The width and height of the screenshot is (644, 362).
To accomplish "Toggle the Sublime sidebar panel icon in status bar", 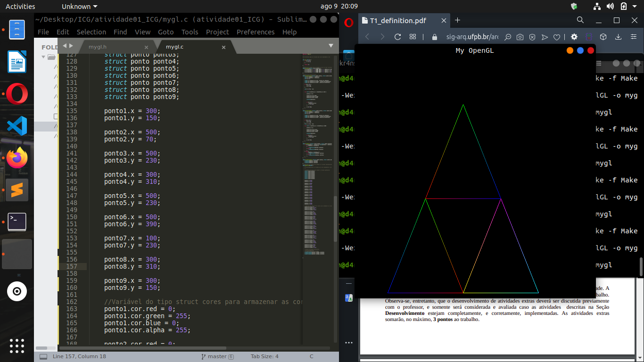I will [x=43, y=356].
